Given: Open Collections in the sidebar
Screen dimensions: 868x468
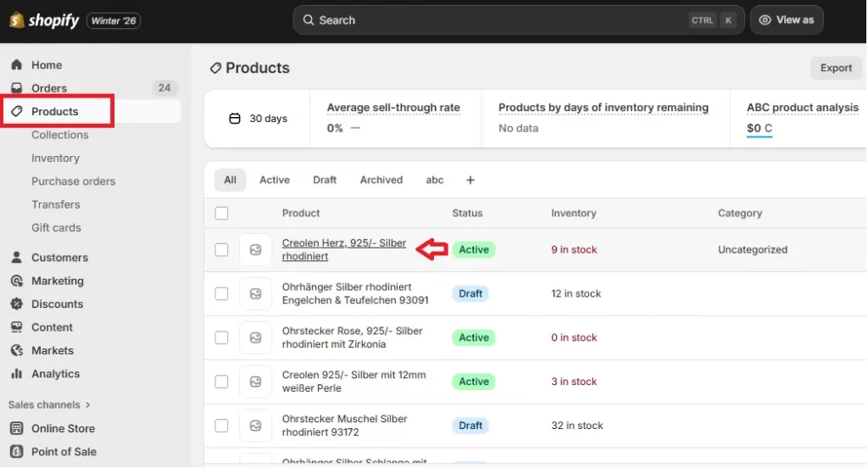Looking at the screenshot, I should pos(60,135).
